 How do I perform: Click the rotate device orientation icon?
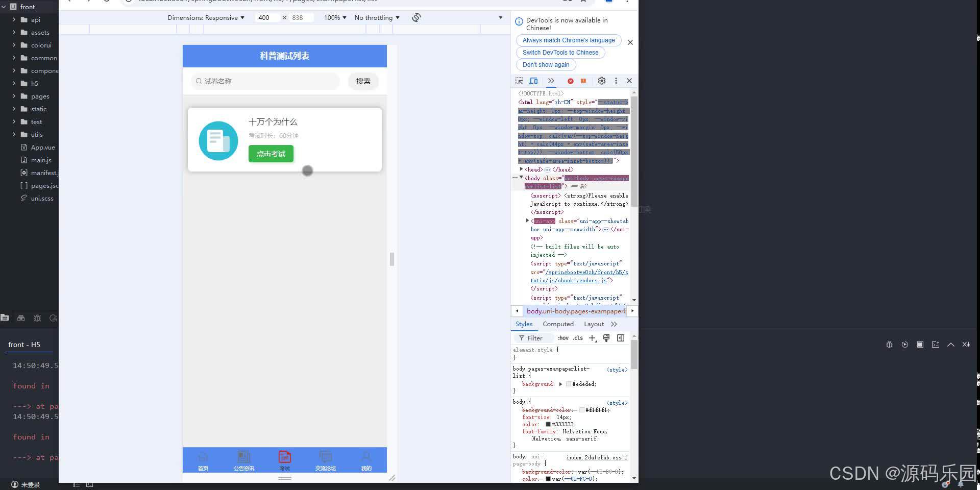tap(416, 17)
